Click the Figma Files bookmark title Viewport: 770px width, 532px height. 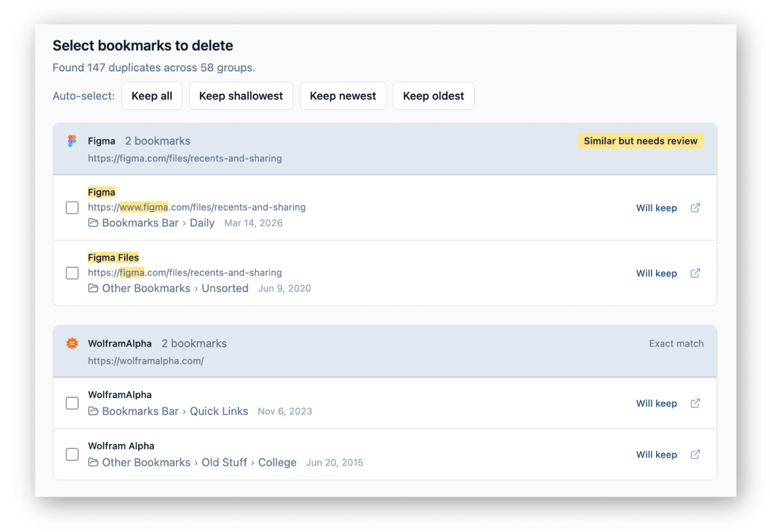coord(113,257)
